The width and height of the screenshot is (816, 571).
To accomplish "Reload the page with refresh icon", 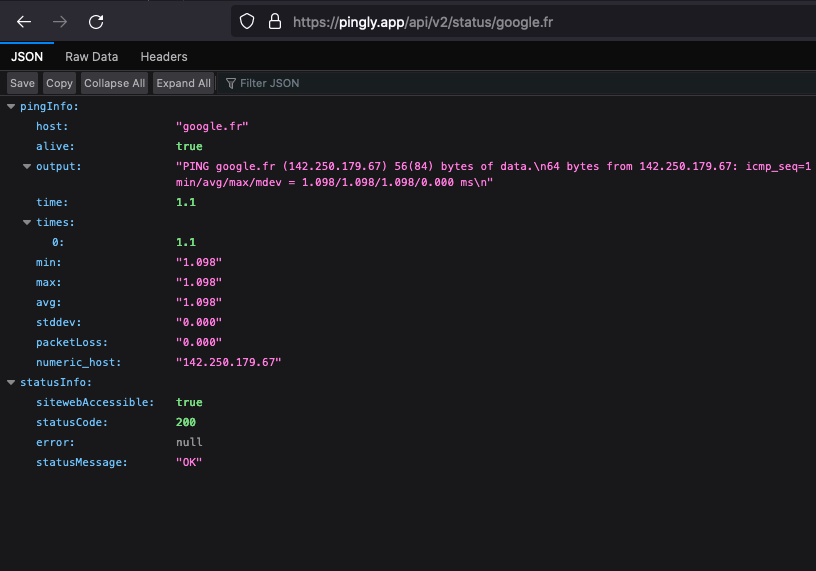I will tap(96, 21).
